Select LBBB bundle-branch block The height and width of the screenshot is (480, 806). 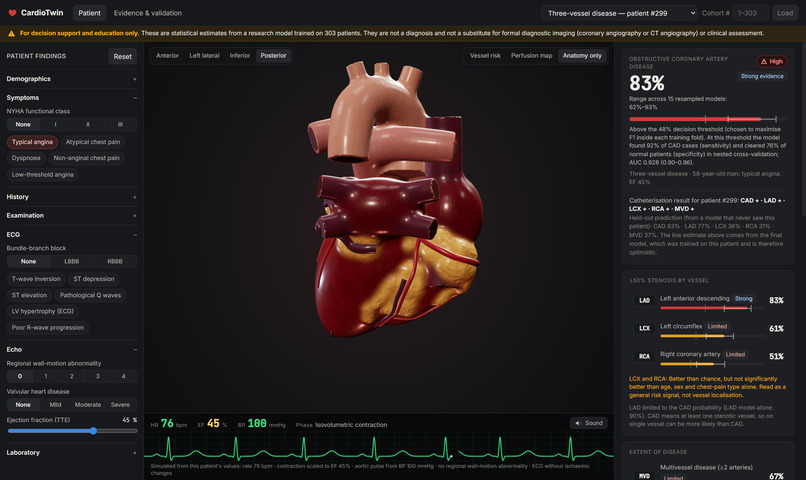[x=71, y=261]
